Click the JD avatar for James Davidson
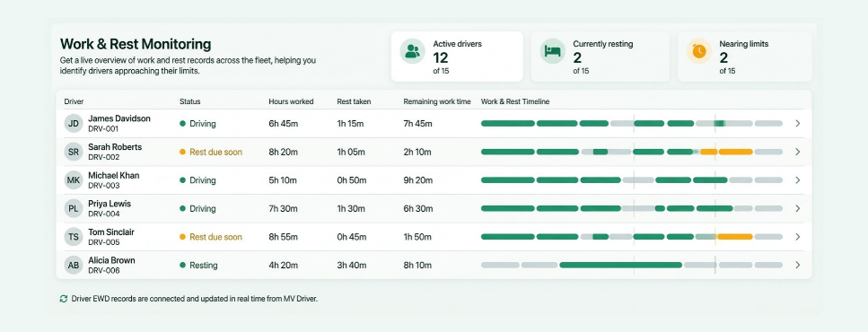This screenshot has width=868, height=332. tap(74, 124)
